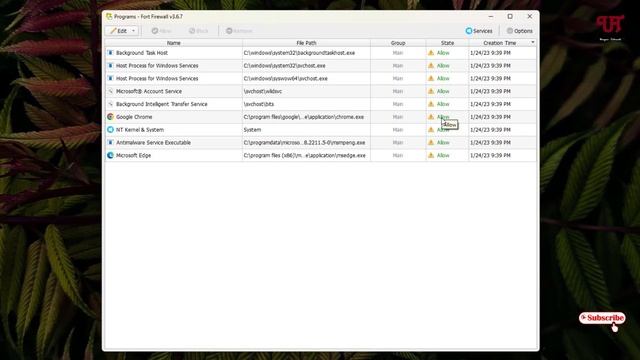Sort by the Name column header

[173, 43]
